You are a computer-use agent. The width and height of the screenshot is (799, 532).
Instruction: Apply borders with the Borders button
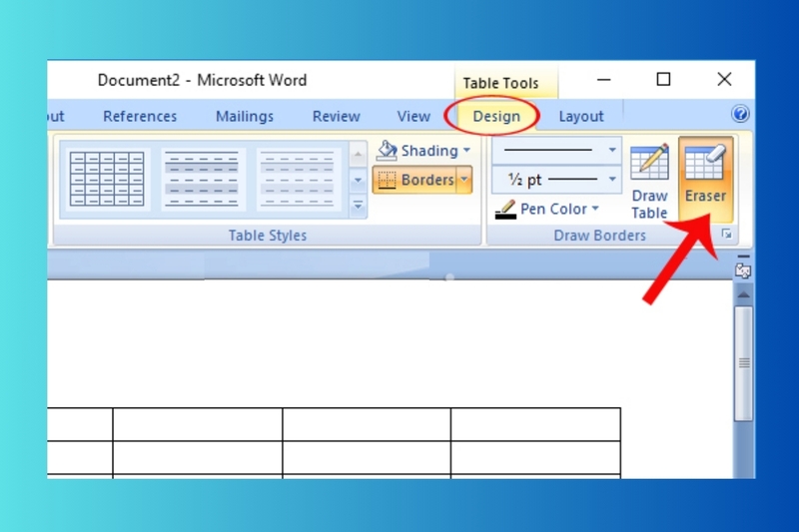click(x=414, y=180)
